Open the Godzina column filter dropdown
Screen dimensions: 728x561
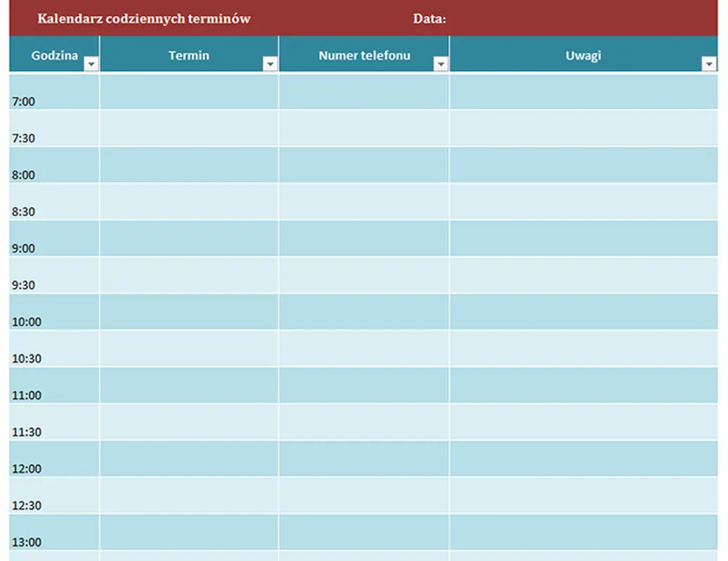click(91, 65)
